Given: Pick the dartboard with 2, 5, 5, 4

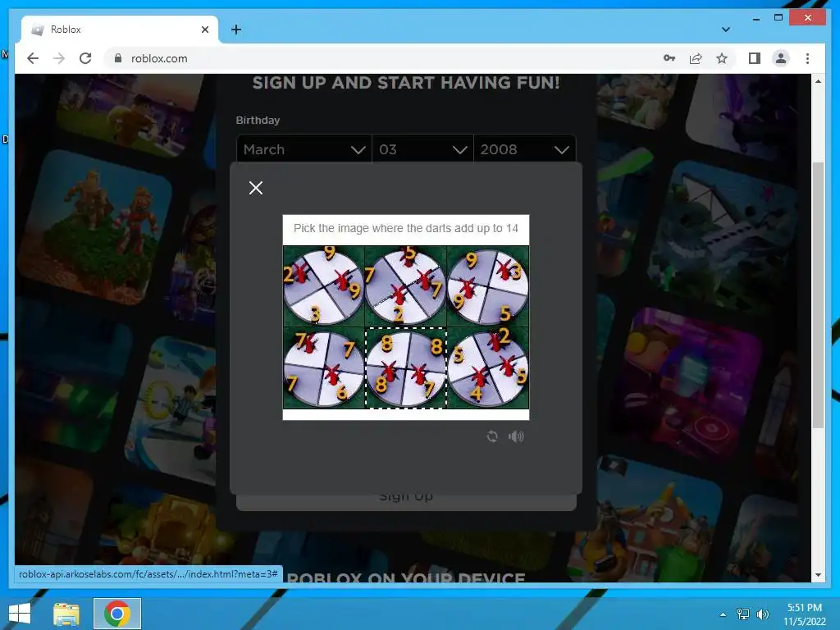Looking at the screenshot, I should coord(487,368).
